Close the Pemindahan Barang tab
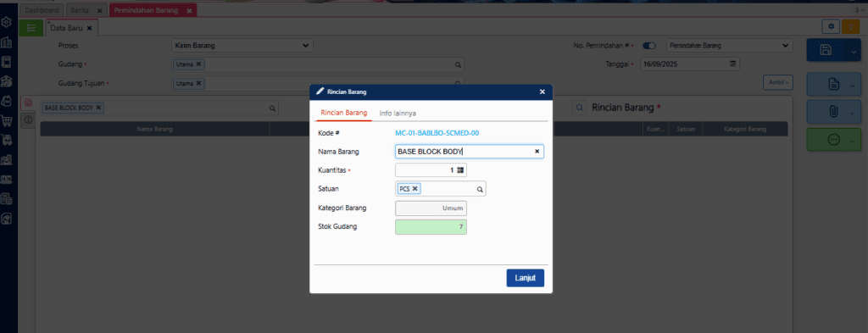Viewport: 868px width, 333px height. coord(189,10)
